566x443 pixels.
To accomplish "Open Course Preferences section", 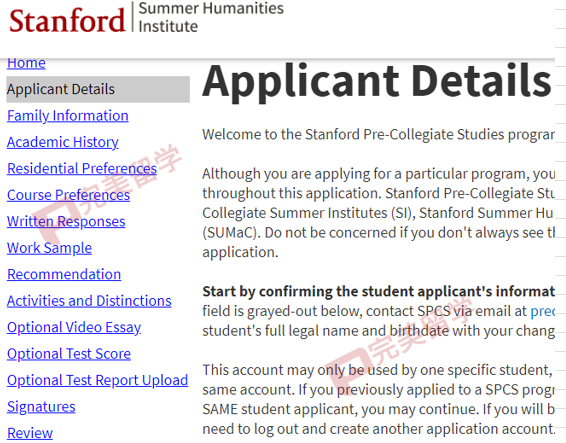I will click(x=69, y=195).
